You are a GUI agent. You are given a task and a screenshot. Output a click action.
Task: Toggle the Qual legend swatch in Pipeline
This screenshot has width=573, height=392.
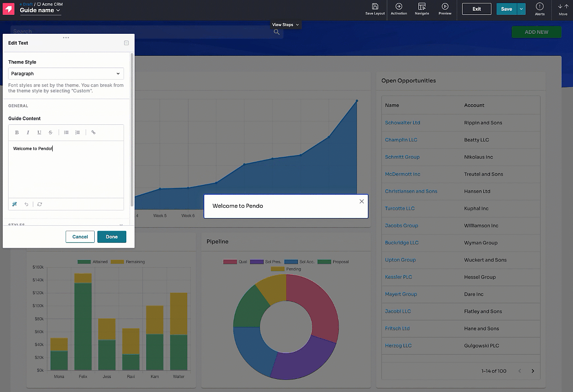[x=230, y=262]
